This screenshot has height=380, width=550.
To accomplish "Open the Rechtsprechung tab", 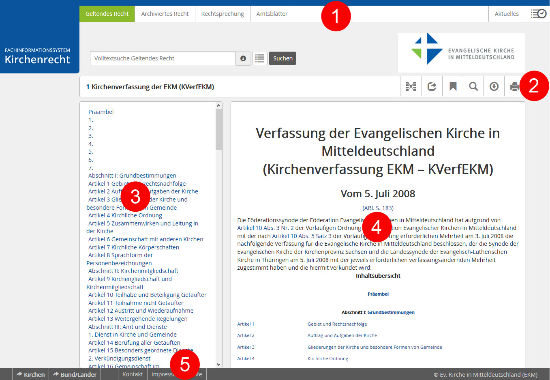I will click(222, 14).
